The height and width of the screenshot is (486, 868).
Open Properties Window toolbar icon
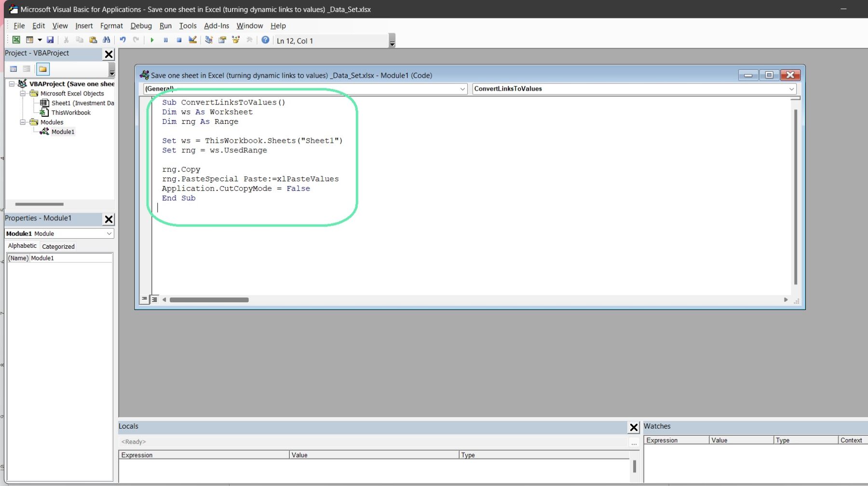[x=222, y=40]
